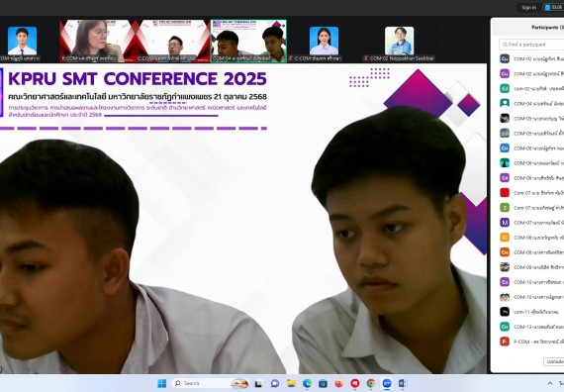Open File Explorer from the taskbar
The image size is (564, 392).
coord(291,384)
